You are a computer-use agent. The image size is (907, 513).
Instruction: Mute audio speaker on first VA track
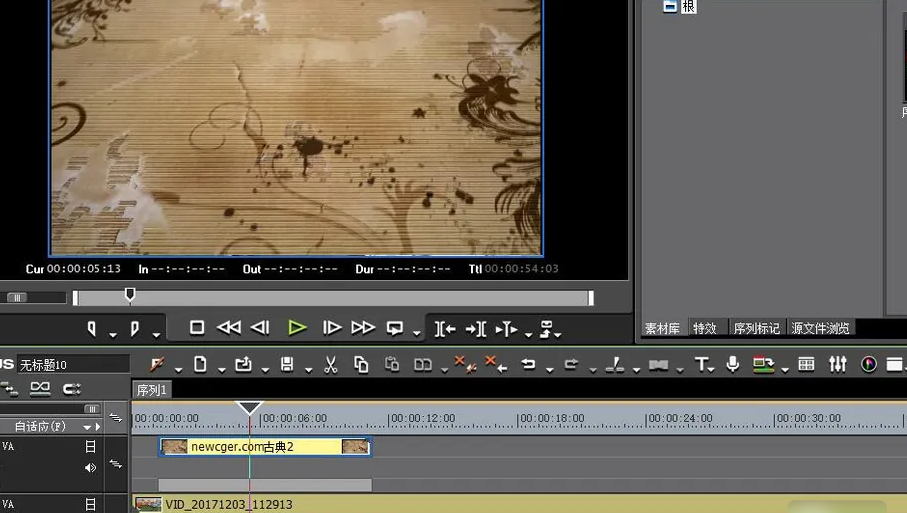pyautogui.click(x=91, y=467)
